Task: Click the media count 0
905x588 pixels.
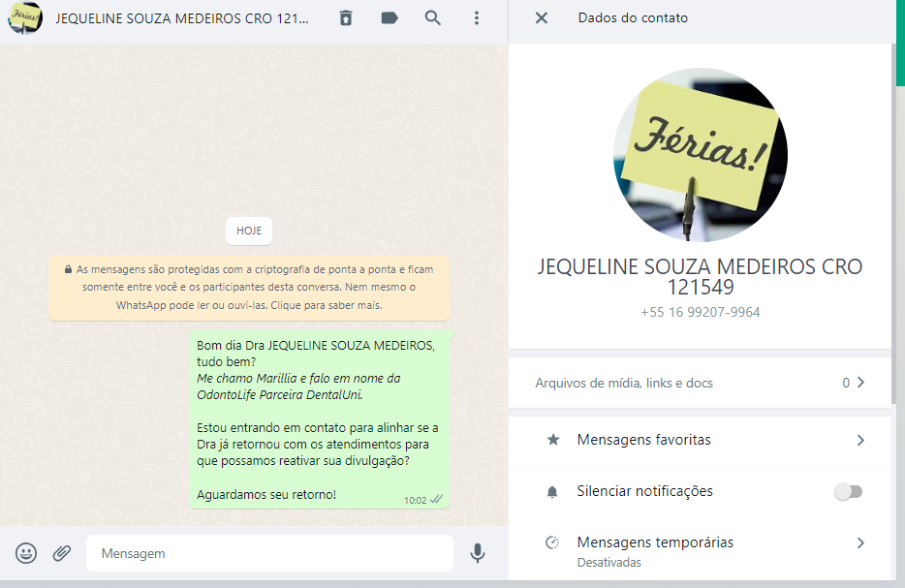Action: click(x=846, y=383)
